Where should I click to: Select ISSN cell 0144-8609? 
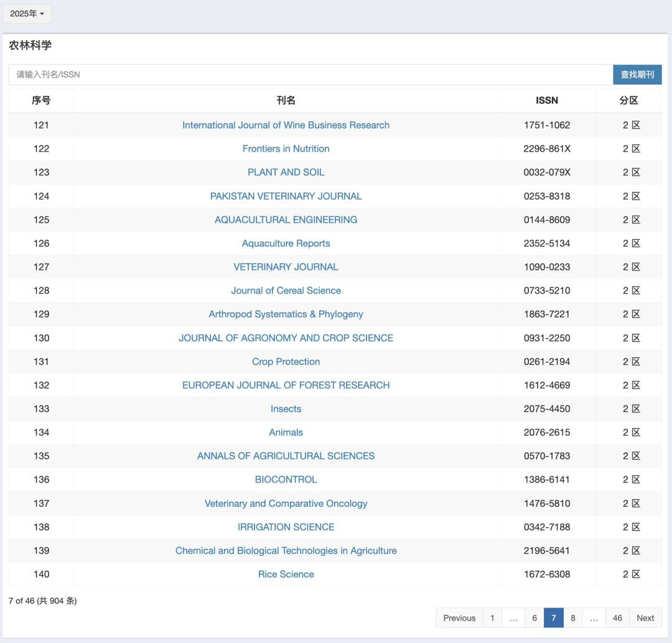click(x=547, y=220)
